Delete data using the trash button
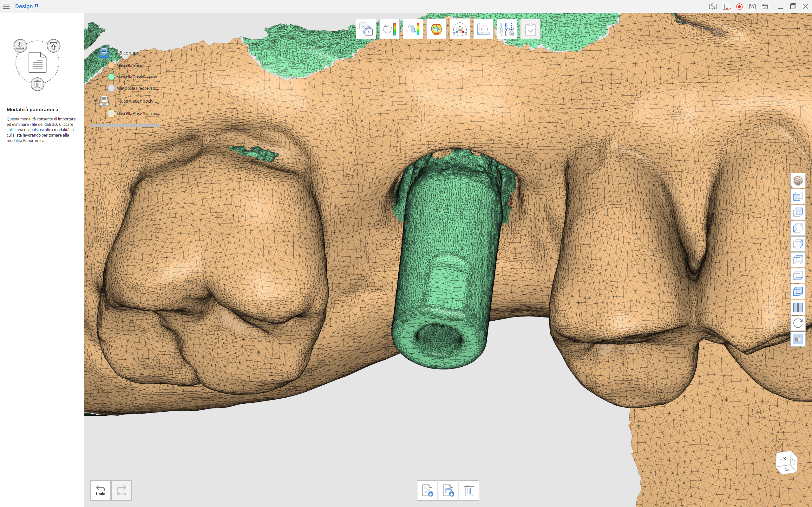Viewport: 812px width, 507px height. point(469,490)
